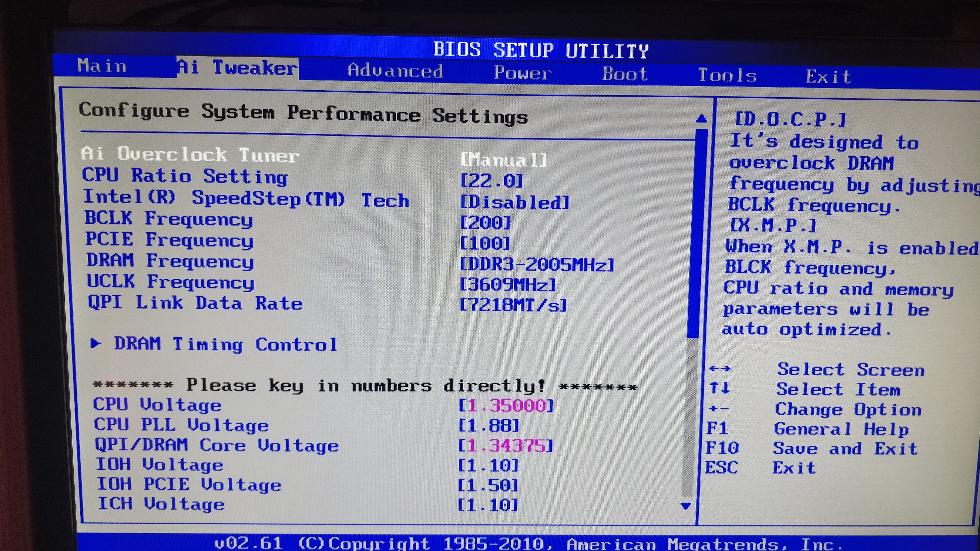Select the CPU Voltage 1.35000 field
Image resolution: width=980 pixels, height=551 pixels.
(506, 405)
